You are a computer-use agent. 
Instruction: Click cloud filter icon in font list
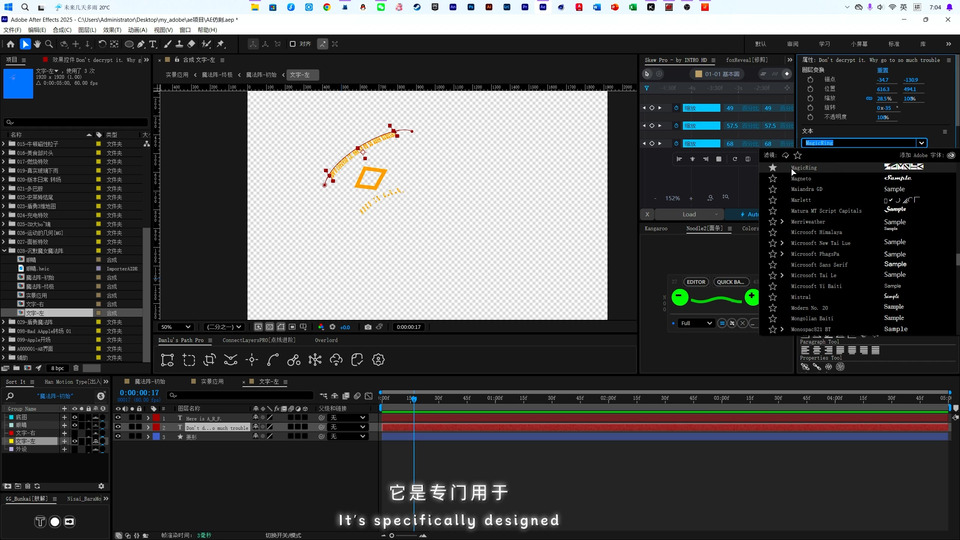click(x=786, y=156)
